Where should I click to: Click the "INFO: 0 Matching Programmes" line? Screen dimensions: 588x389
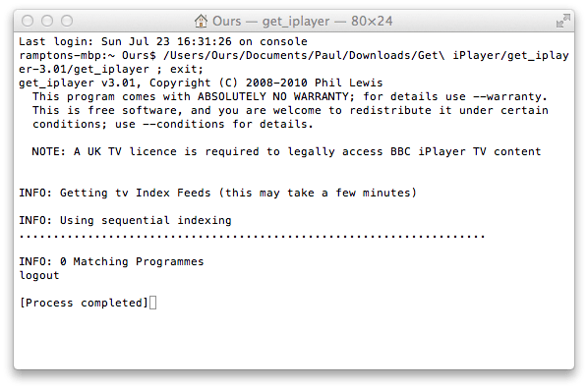(111, 261)
